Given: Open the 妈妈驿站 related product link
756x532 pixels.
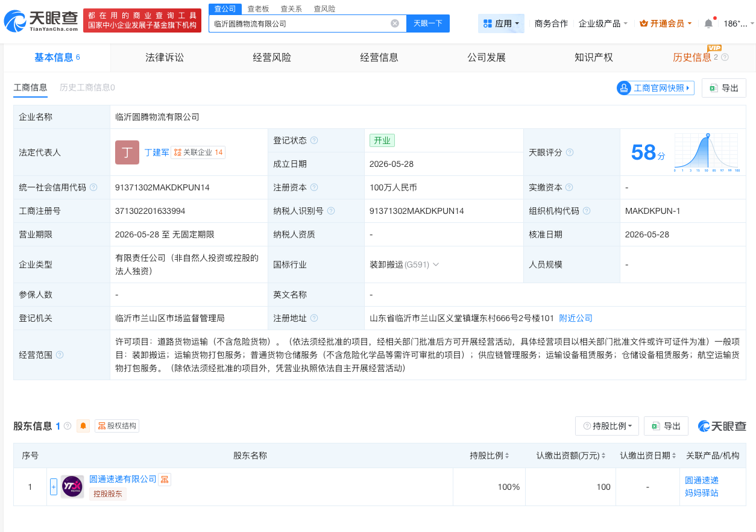Looking at the screenshot, I should [702, 493].
